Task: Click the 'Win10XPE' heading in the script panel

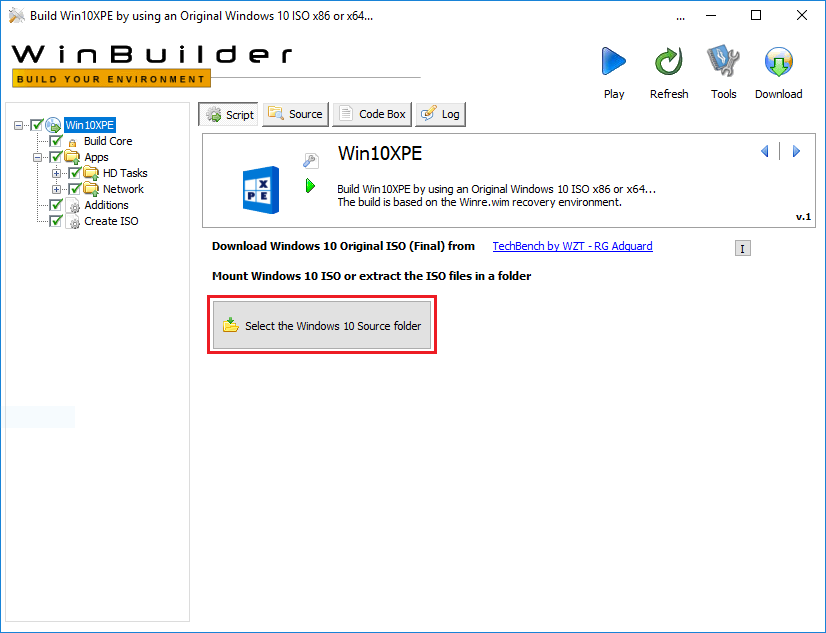Action: click(x=380, y=154)
